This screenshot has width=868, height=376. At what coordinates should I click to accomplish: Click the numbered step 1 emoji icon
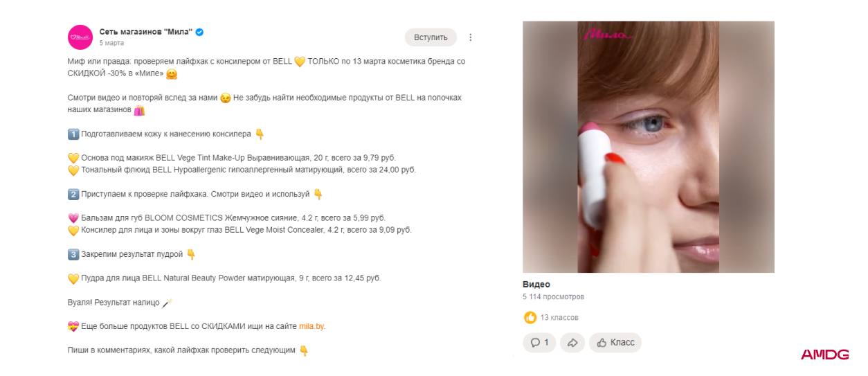tap(73, 134)
